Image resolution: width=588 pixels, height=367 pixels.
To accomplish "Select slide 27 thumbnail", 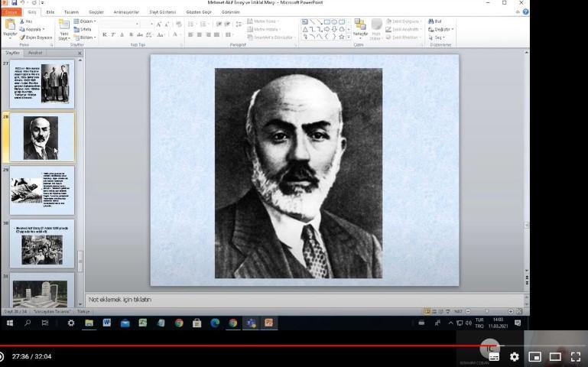I will pos(42,84).
